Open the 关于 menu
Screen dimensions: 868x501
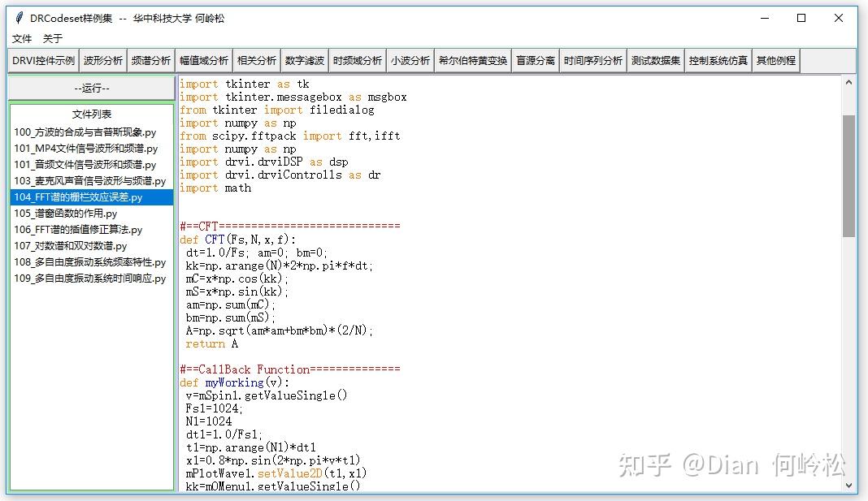click(x=54, y=38)
